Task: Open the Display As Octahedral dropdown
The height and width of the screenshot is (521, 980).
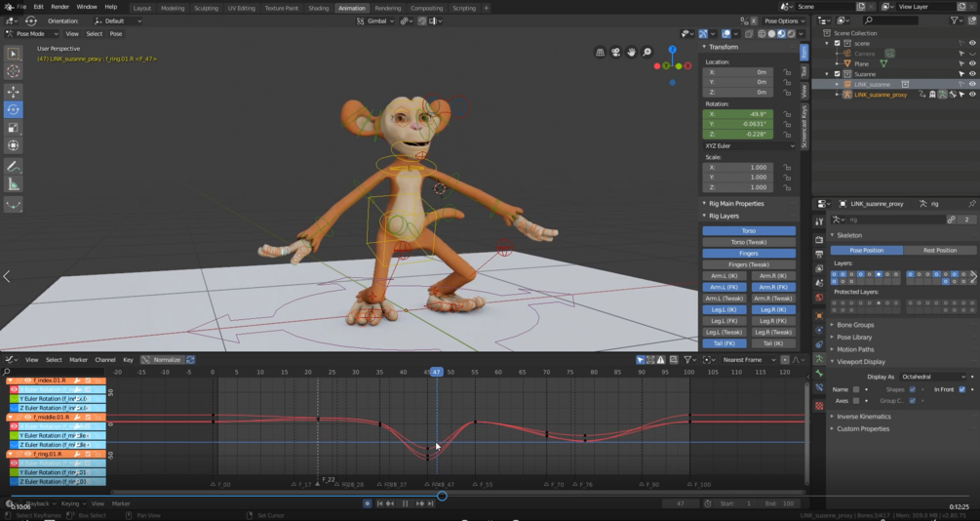Action: (932, 377)
